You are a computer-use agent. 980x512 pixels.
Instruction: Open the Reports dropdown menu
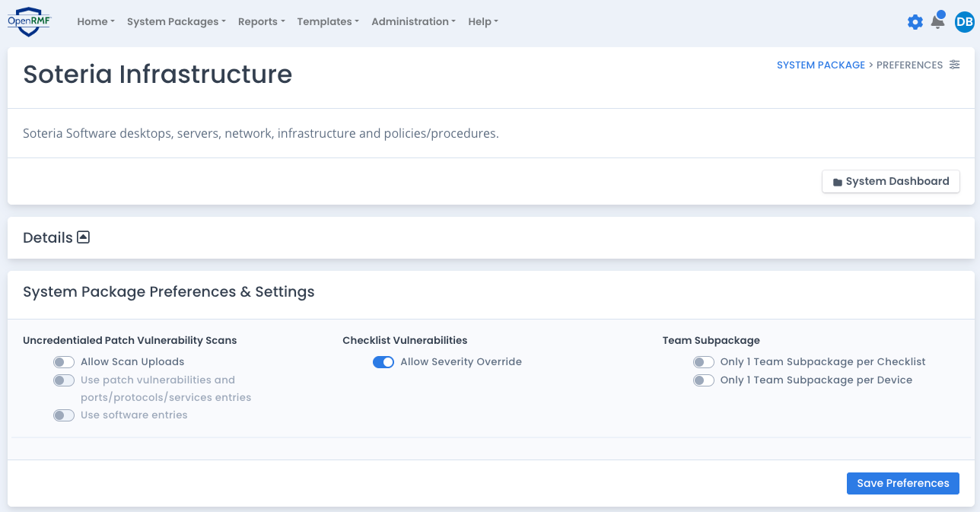261,21
